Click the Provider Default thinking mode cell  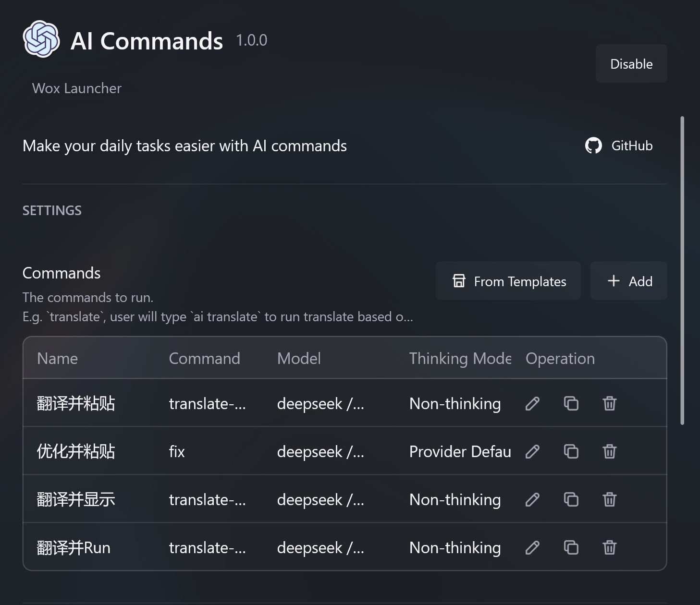460,451
